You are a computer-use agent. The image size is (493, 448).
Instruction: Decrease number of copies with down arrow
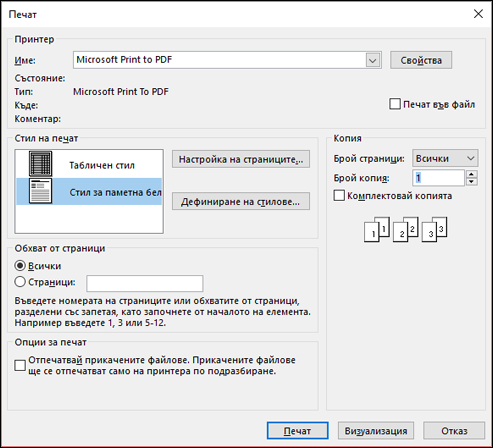471,181
